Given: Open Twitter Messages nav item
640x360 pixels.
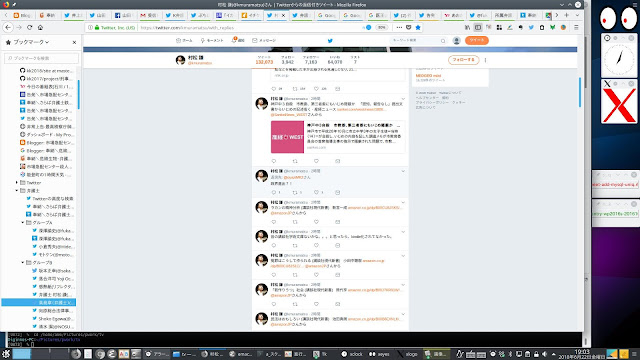Looking at the screenshot, I should [x=264, y=40].
